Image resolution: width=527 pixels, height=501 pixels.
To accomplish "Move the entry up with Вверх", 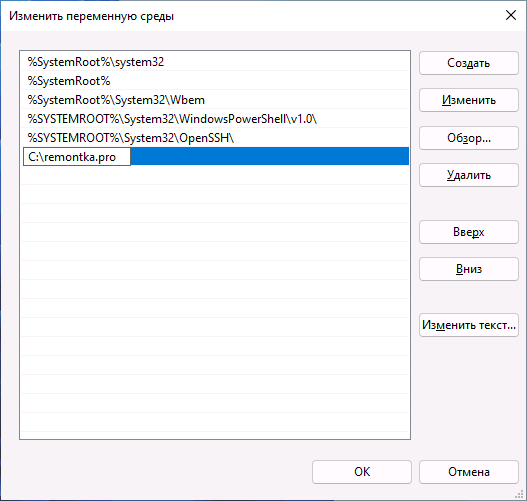I will tap(469, 232).
